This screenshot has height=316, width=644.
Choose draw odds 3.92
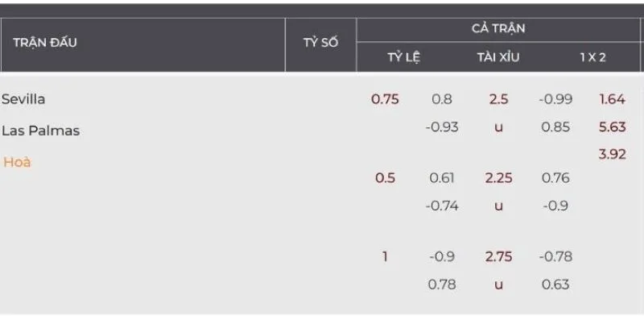click(x=612, y=154)
